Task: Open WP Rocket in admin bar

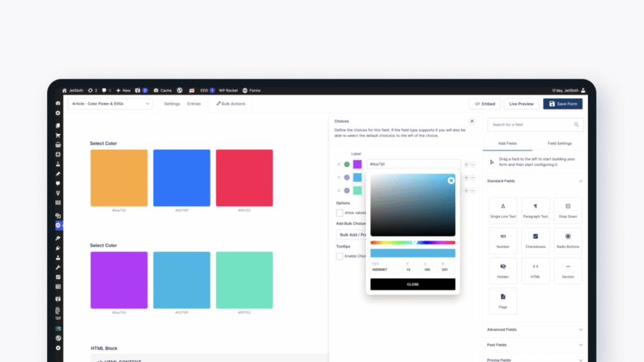Action: tap(228, 90)
